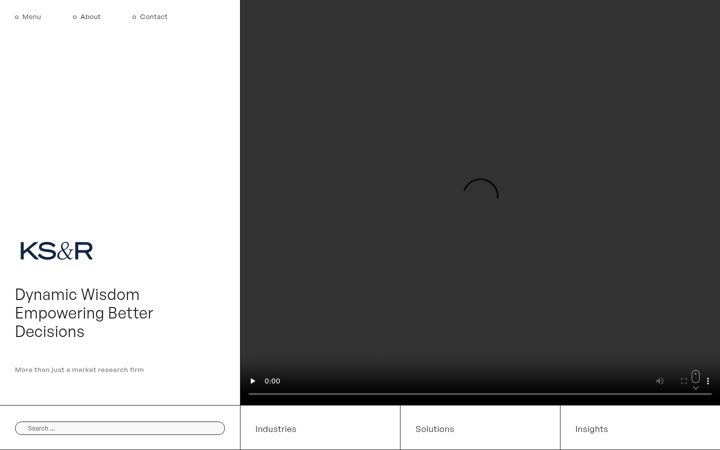
Task: Focus the Search input field
Action: click(x=120, y=428)
